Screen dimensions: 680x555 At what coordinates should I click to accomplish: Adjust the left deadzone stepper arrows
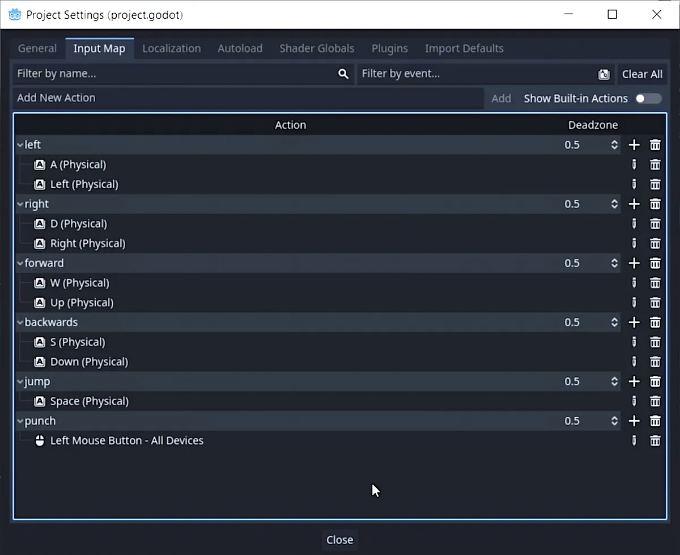(x=614, y=145)
